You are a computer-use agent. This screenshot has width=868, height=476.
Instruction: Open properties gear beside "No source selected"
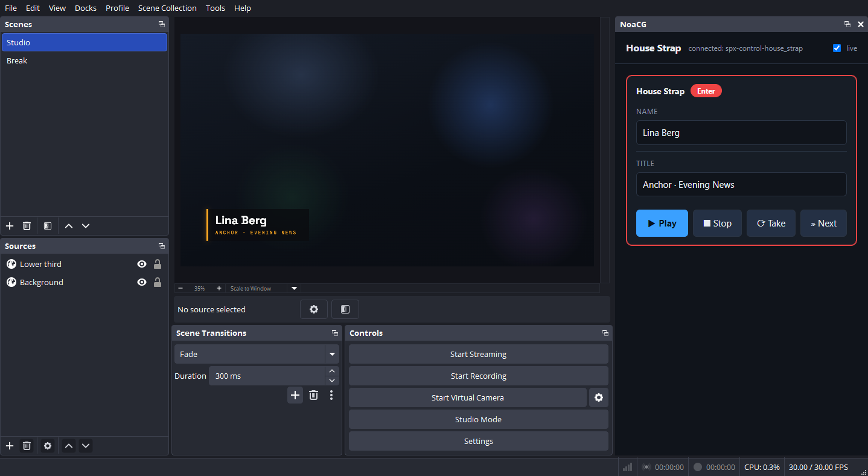(x=314, y=309)
